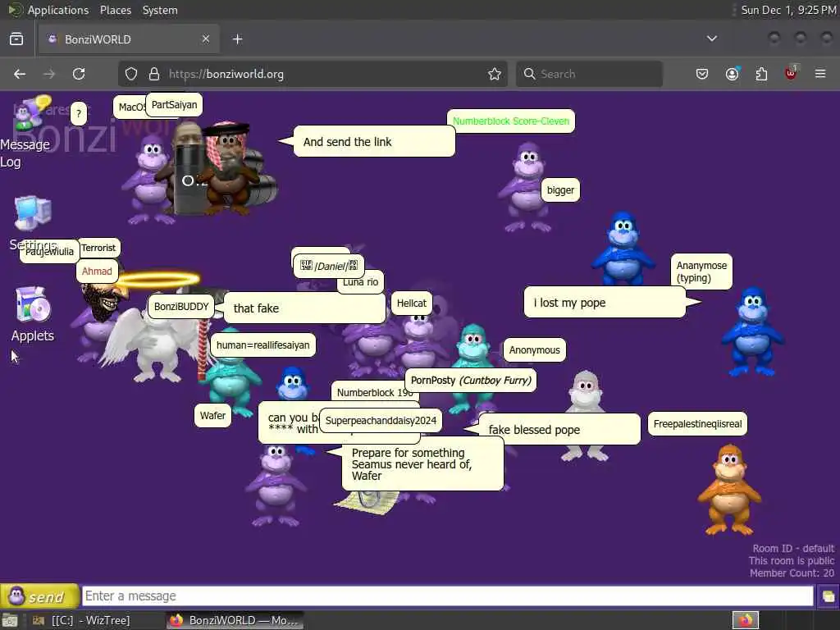Click the Hellcat name tag
The height and width of the screenshot is (630, 840).
pyautogui.click(x=412, y=304)
